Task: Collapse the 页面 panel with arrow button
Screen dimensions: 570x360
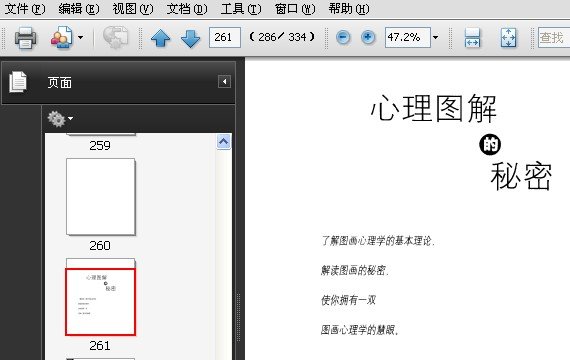Action: pos(224,81)
